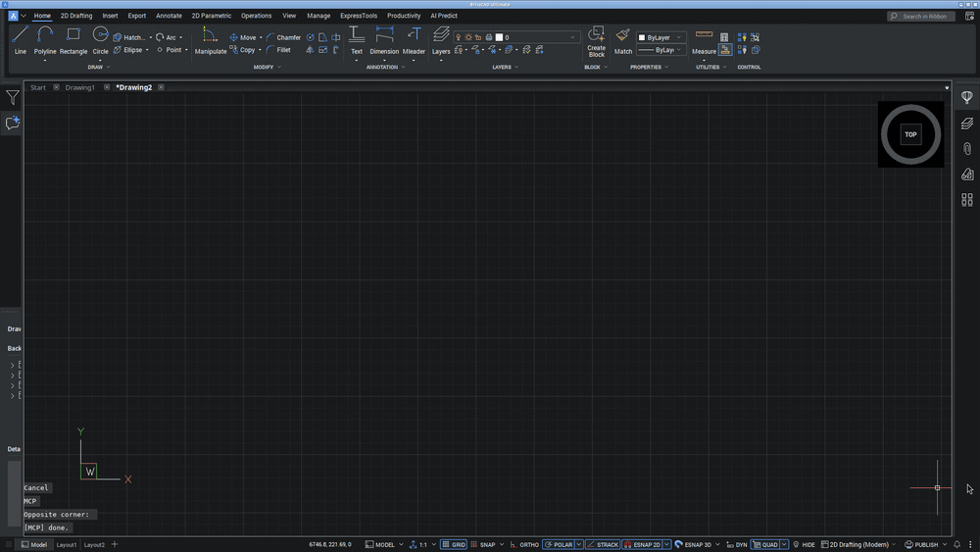
Task: Toggle STRACK in status bar
Action: click(602, 544)
